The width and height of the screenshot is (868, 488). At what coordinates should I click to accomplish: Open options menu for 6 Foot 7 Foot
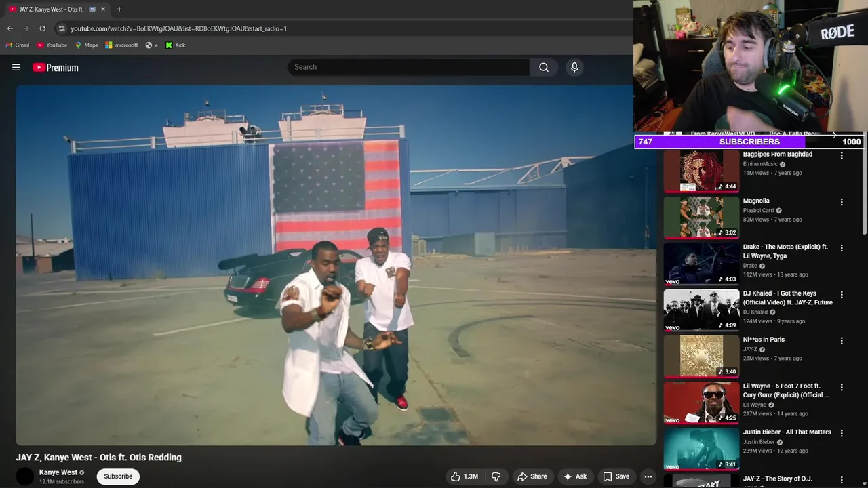842,387
